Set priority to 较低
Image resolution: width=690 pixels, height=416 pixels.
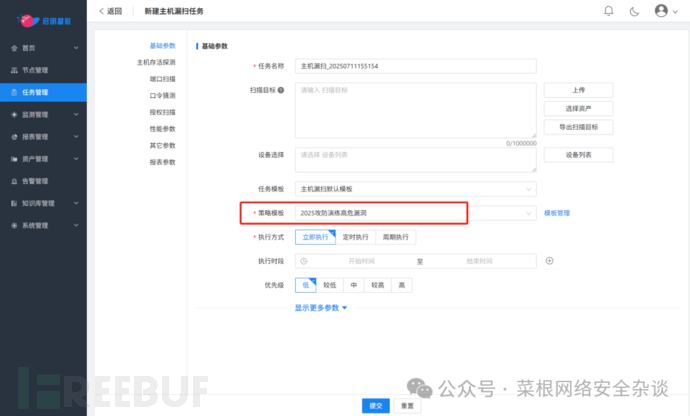point(330,285)
